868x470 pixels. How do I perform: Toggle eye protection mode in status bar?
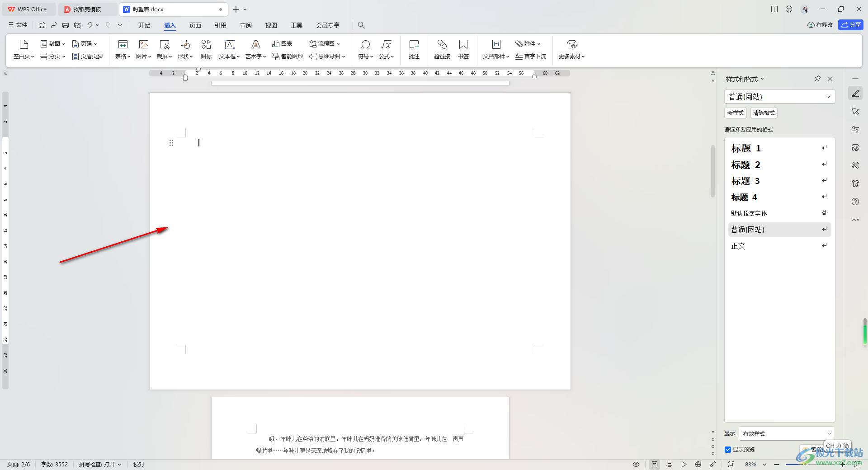point(636,465)
